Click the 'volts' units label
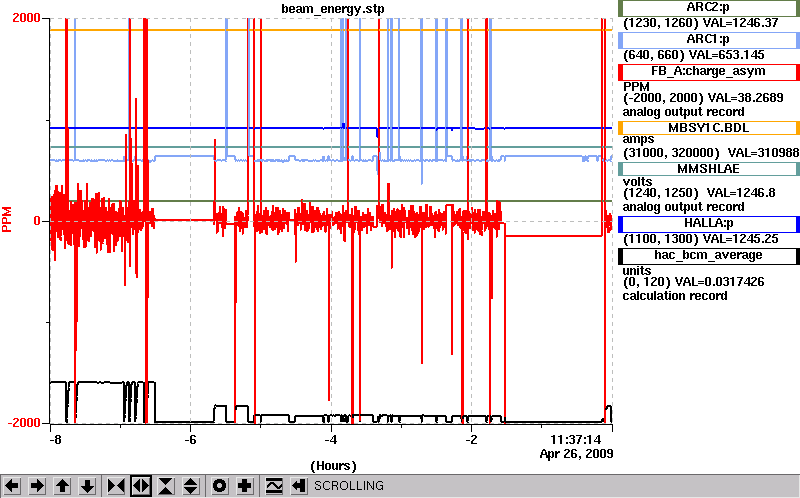800x498 pixels. click(638, 182)
